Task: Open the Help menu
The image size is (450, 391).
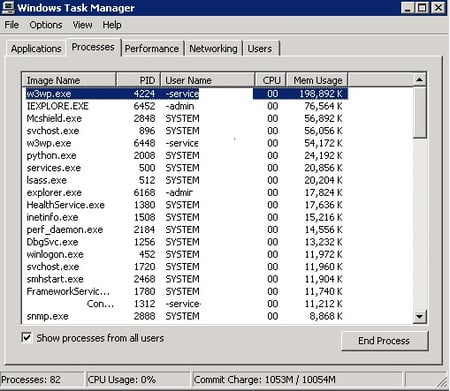Action: (x=112, y=25)
